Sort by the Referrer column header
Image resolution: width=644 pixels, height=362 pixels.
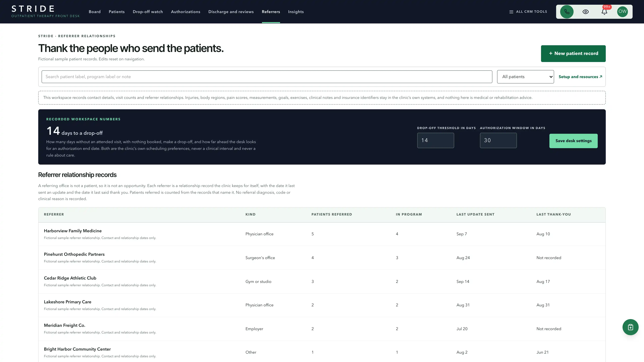click(54, 214)
